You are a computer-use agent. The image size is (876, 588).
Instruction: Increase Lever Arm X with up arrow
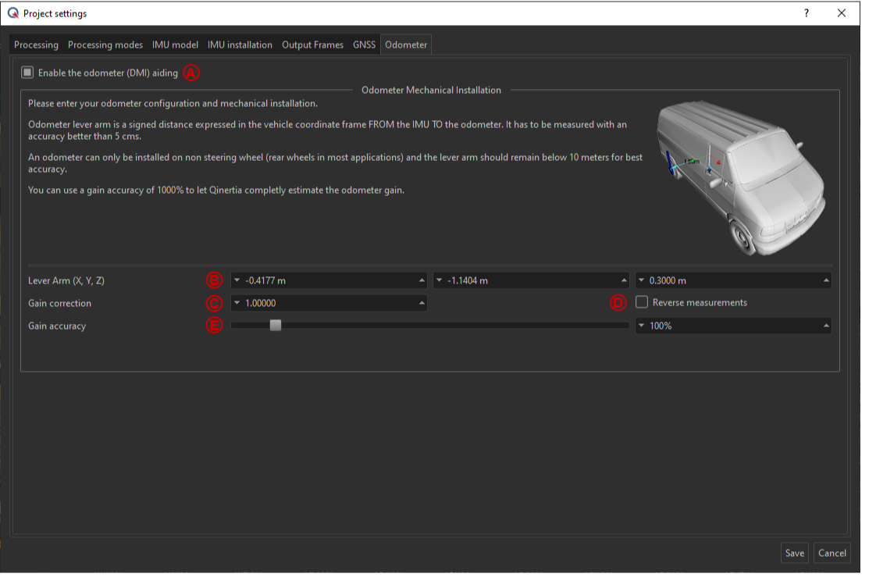(422, 280)
